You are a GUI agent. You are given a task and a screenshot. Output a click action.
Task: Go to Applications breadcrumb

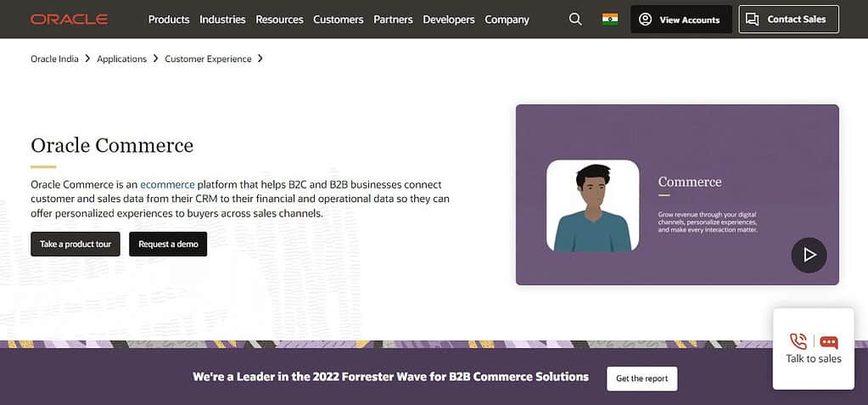click(122, 59)
